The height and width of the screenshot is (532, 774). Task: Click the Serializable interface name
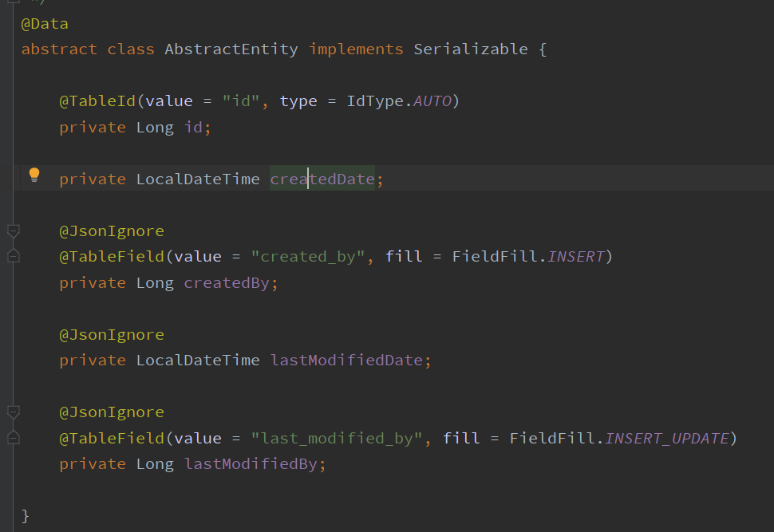[470, 49]
